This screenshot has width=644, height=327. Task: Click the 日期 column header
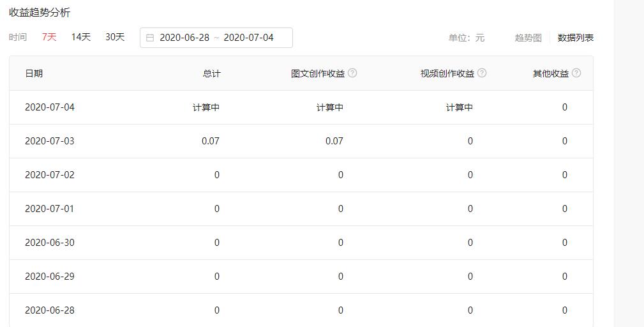[34, 73]
